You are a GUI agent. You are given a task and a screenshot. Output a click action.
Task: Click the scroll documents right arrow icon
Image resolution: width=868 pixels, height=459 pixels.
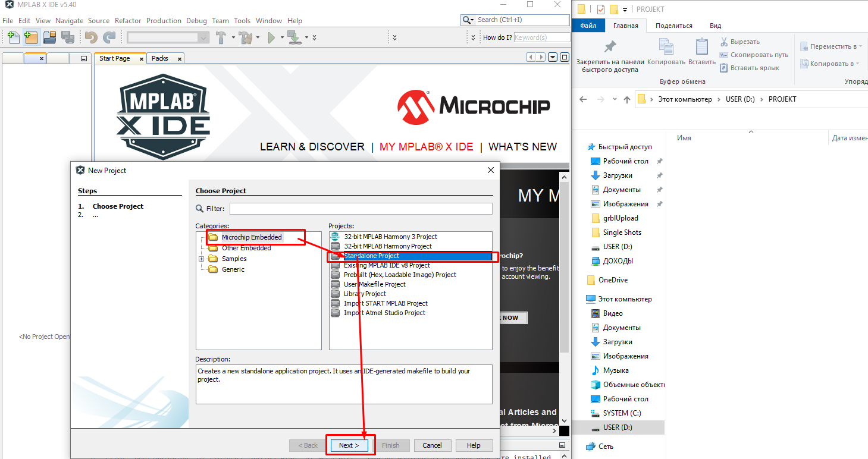coord(541,58)
